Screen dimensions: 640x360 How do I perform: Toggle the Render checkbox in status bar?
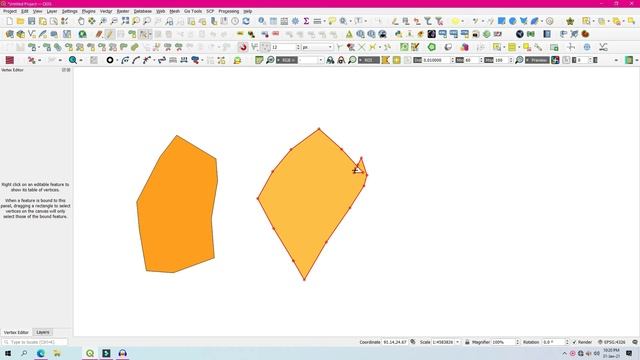click(575, 342)
